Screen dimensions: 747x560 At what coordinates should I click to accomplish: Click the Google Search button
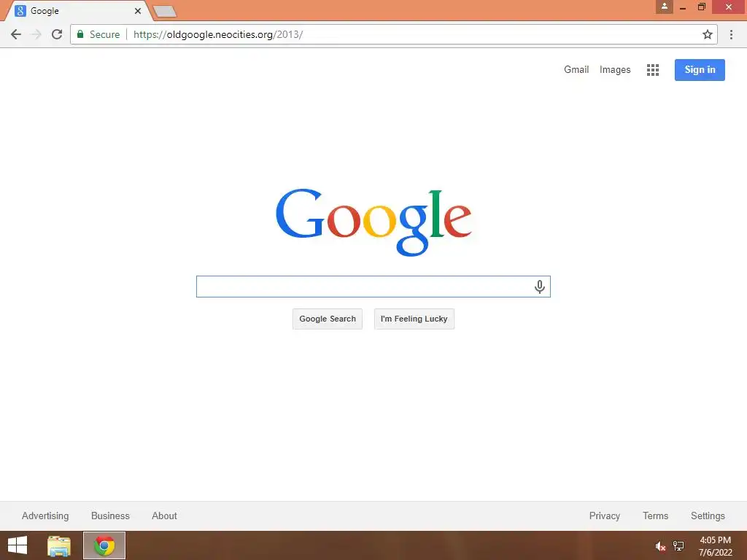point(328,319)
